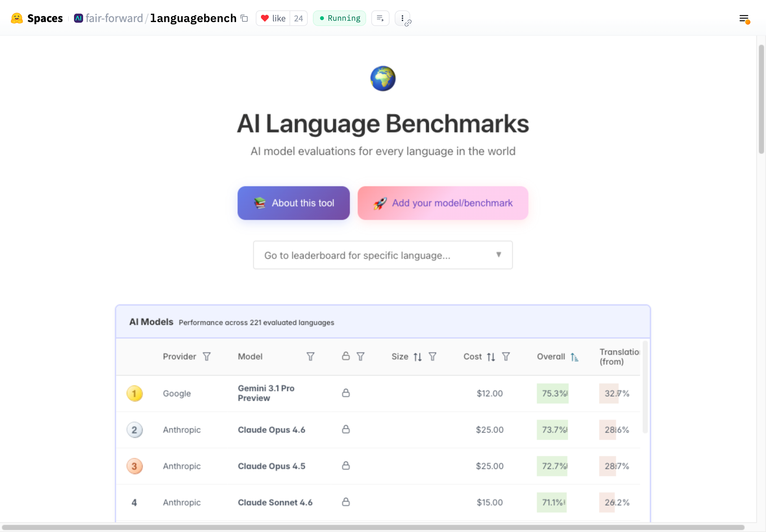This screenshot has width=766, height=532.
Task: Sort by Cost column
Action: [491, 357]
